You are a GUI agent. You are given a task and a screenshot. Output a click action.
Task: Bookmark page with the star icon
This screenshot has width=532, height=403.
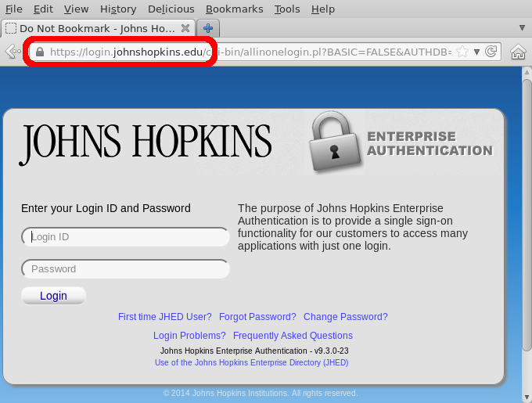click(462, 52)
